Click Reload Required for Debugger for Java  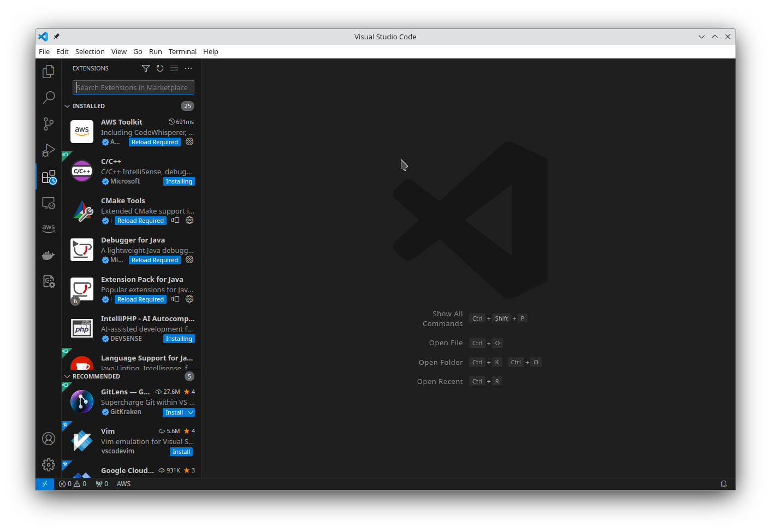155,261
